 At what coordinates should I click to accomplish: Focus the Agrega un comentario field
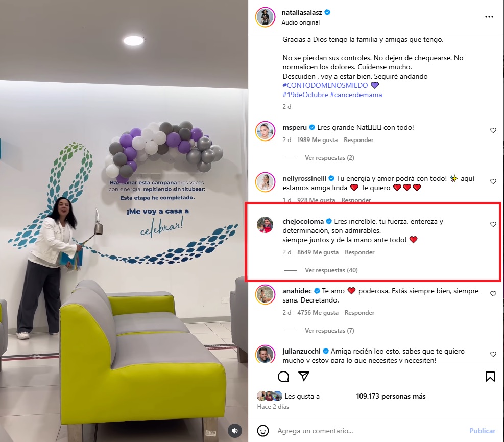(x=370, y=431)
